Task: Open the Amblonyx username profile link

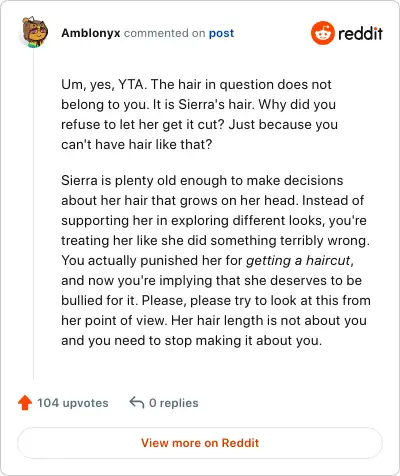Action: 91,33
